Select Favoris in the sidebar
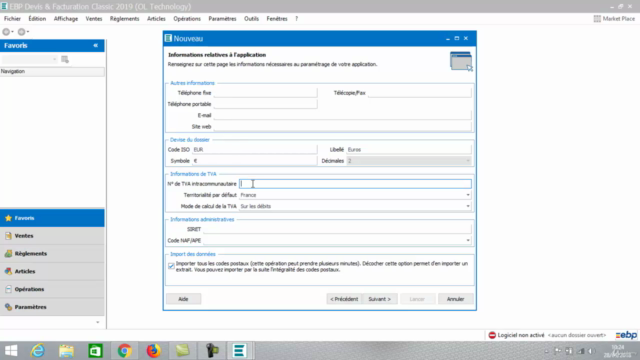The height and width of the screenshot is (360, 640). [52, 218]
